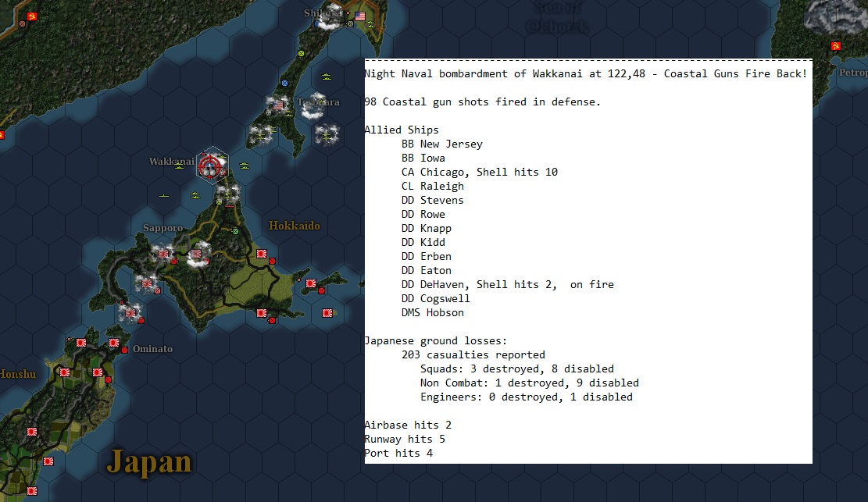Click the Soviet flag near the Petrop label
Screen dimensions: 868x502
[x=836, y=46]
